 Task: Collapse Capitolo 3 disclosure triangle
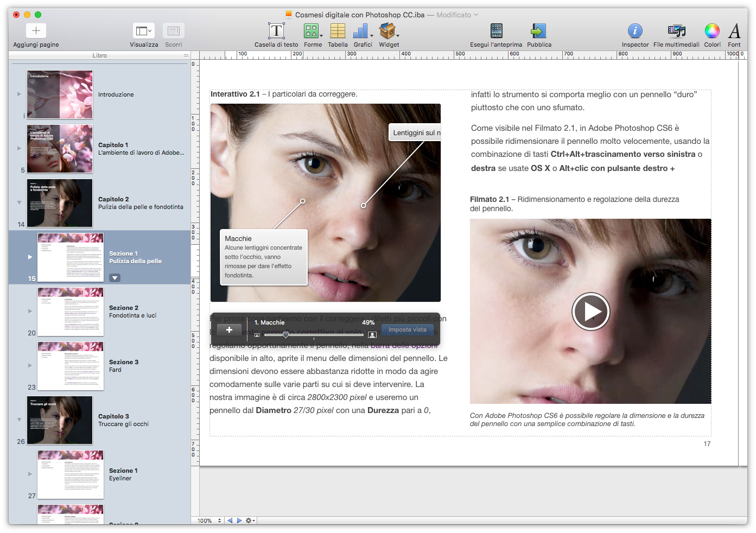19,420
